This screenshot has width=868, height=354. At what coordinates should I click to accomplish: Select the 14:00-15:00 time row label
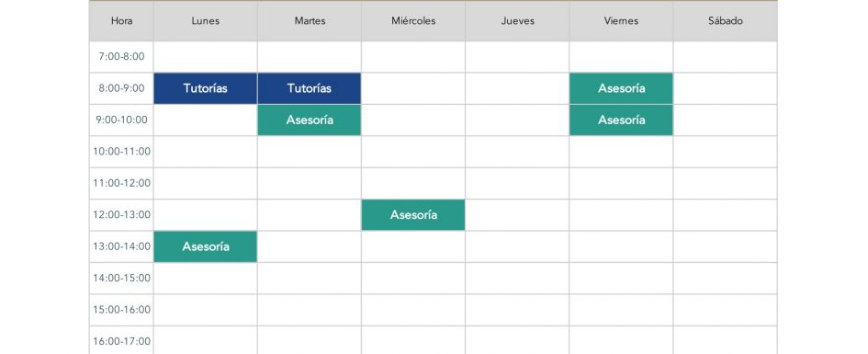122,278
